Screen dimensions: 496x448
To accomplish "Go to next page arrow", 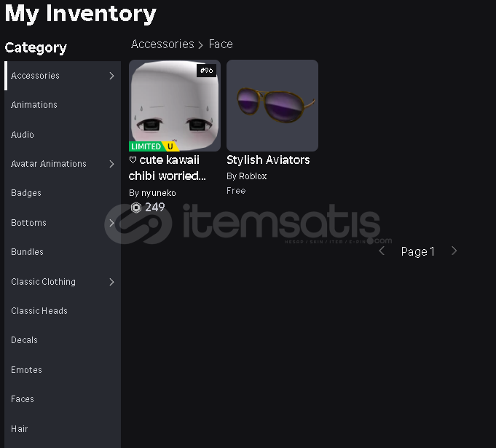I will 454,251.
